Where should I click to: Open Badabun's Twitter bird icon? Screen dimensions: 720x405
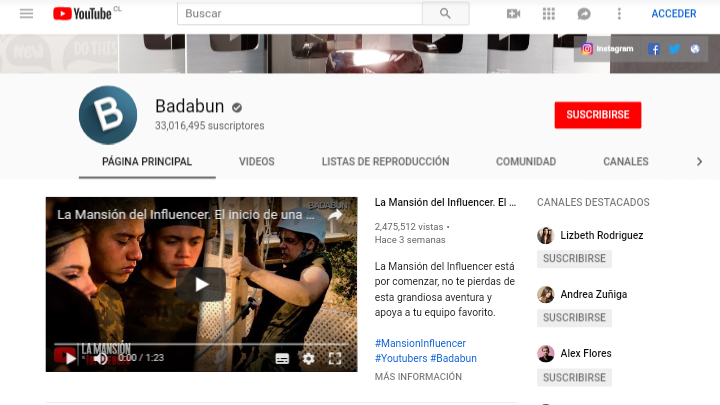click(x=674, y=49)
